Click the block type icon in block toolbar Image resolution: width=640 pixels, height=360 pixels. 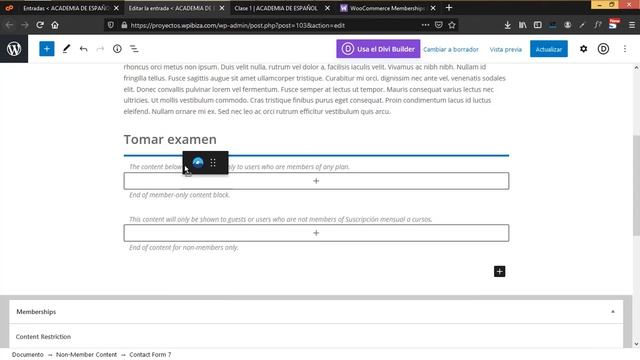pos(198,162)
